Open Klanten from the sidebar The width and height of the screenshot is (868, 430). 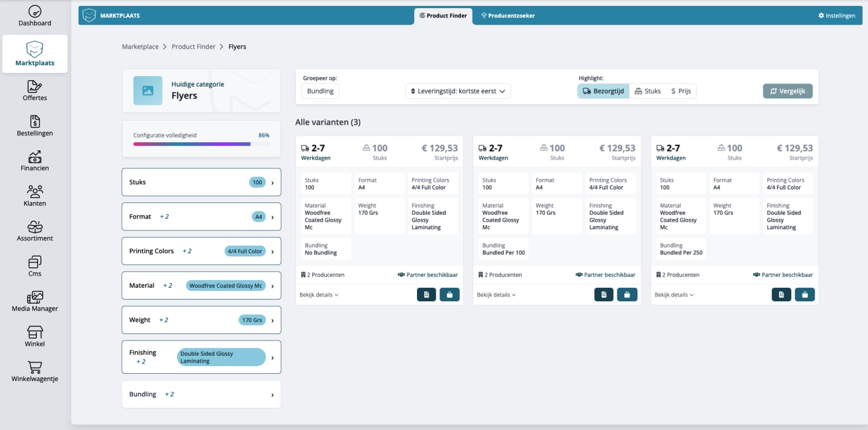35,196
